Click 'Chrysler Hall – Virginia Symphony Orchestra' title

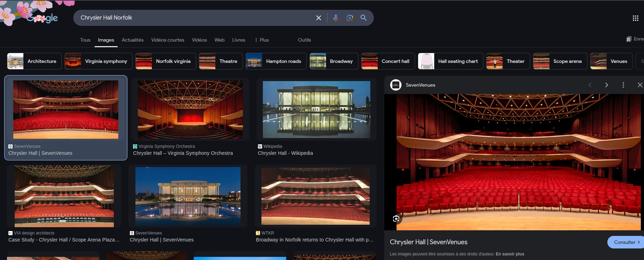183,153
